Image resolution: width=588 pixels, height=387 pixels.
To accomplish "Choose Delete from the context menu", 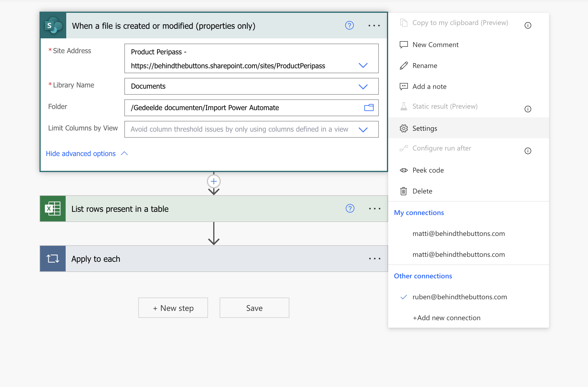I will [x=468, y=191].
